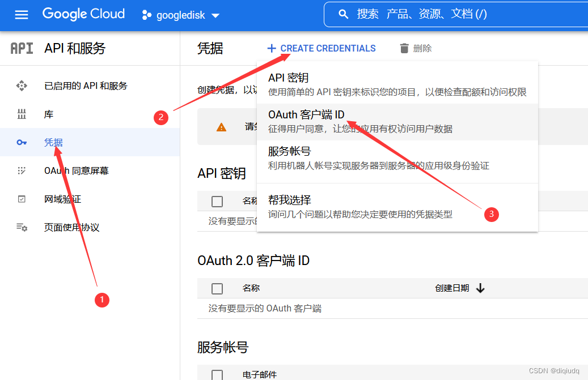
Task: Click the 网域验证 checkmark icon
Action: [x=22, y=199]
